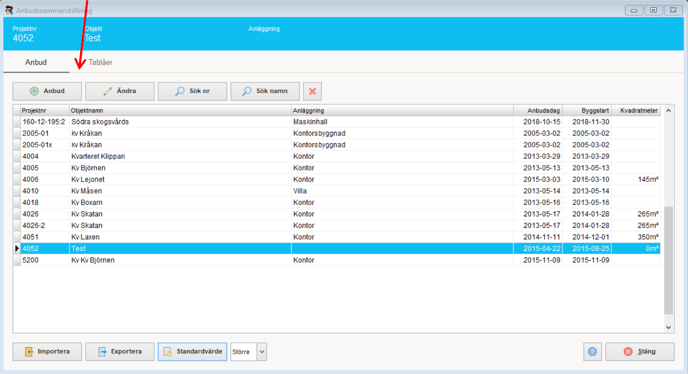Click the Villa cell in row 4010
Image resolution: width=688 pixels, height=374 pixels.
click(x=402, y=191)
